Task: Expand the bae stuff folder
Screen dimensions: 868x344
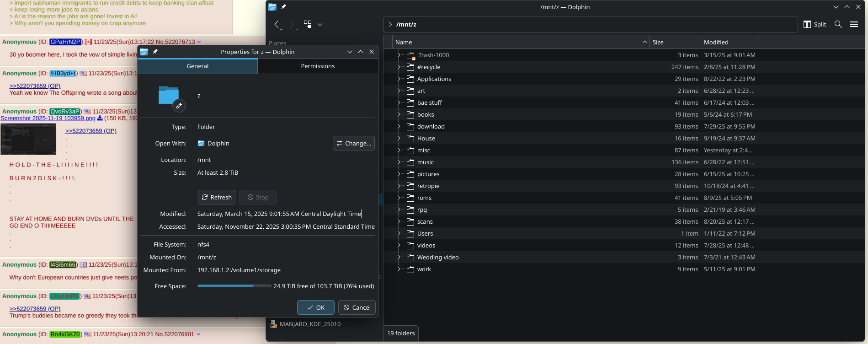Action: (x=399, y=102)
